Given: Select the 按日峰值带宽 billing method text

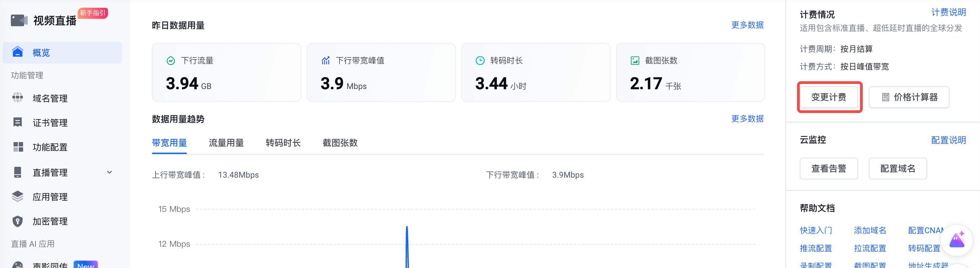Looking at the screenshot, I should coord(864,67).
